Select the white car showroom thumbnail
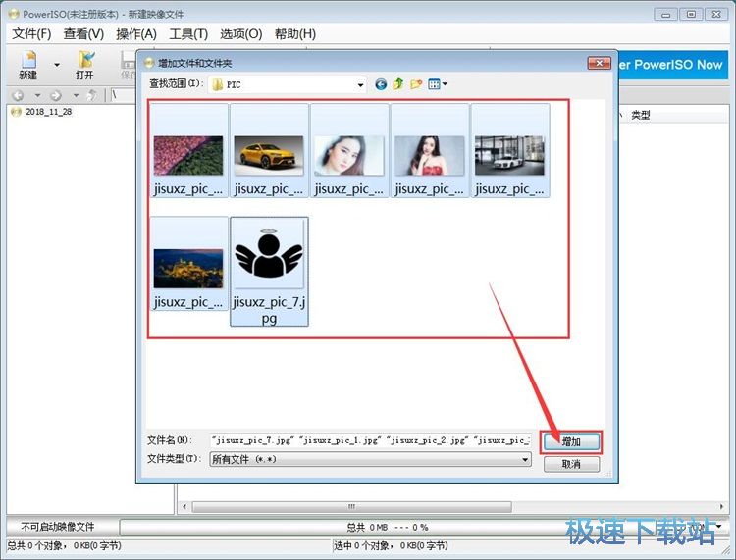Viewport: 736px width, 560px height. 509,151
